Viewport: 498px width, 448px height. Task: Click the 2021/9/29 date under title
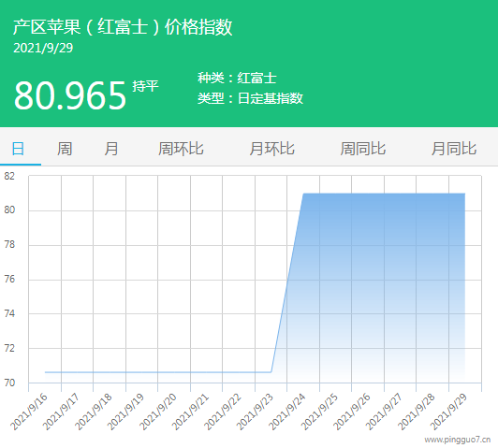click(x=43, y=48)
